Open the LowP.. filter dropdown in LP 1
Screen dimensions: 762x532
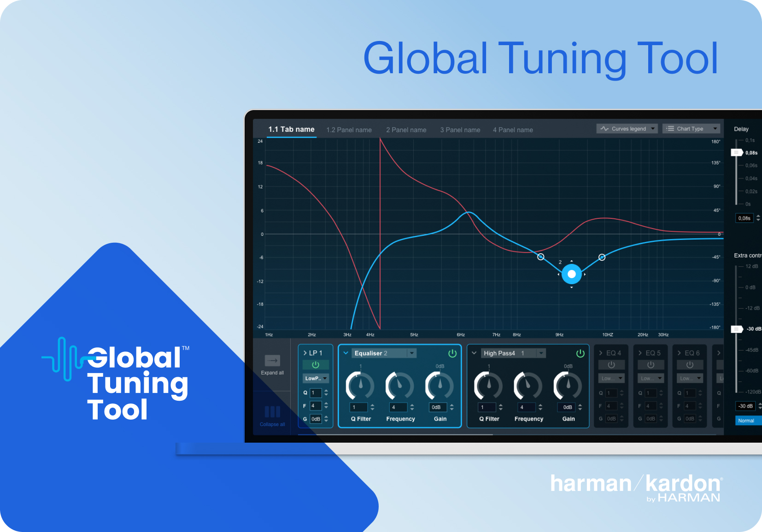316,378
